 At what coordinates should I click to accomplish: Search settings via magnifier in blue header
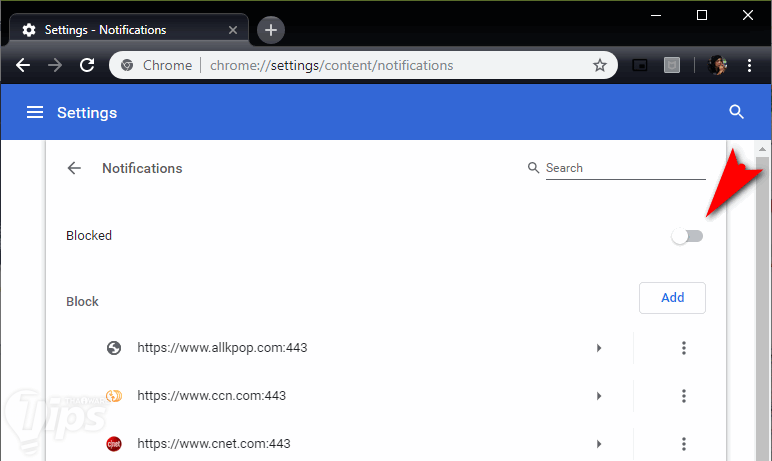[736, 112]
